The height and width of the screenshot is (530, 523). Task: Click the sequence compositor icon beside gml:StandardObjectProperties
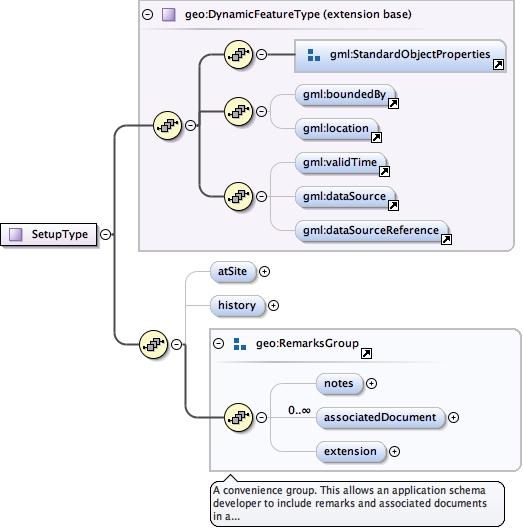(x=239, y=54)
